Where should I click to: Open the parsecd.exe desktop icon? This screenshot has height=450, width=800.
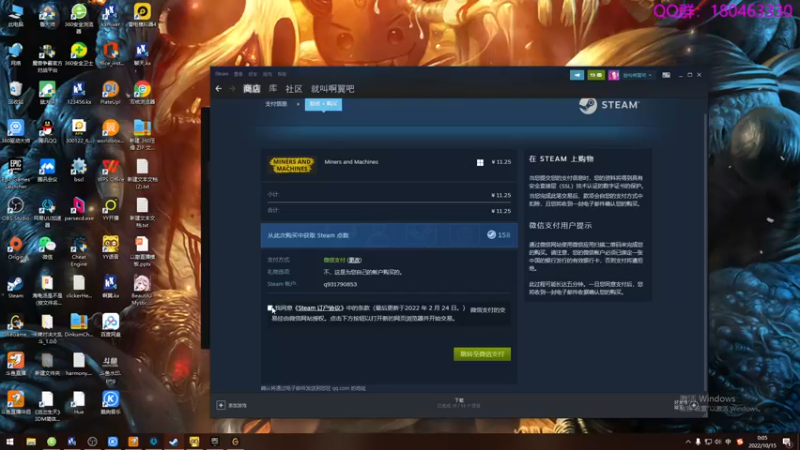click(x=79, y=209)
